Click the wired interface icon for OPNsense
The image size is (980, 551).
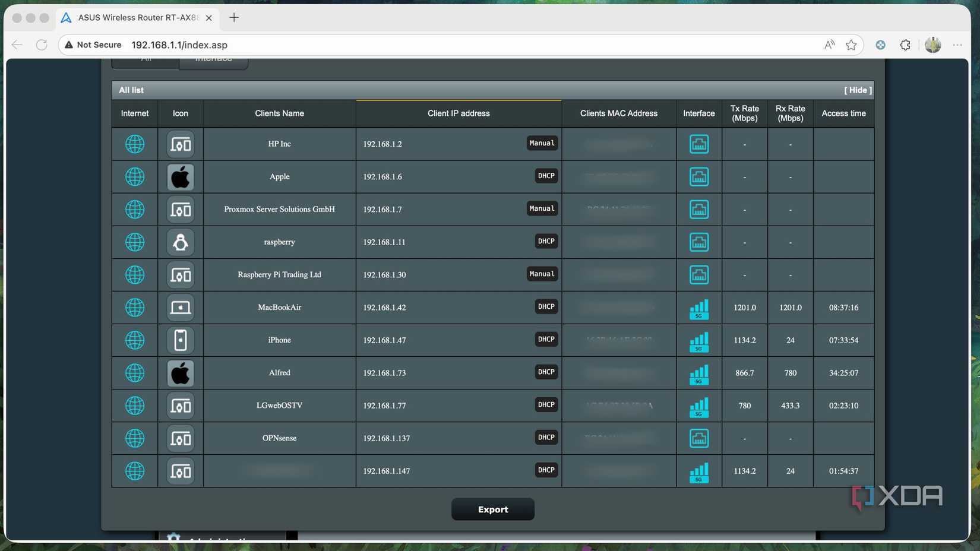698,438
